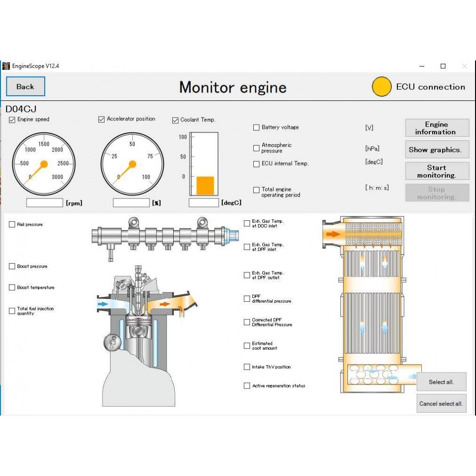Click the coolant temperature bar gauge
476x476 pixels.
point(204,164)
